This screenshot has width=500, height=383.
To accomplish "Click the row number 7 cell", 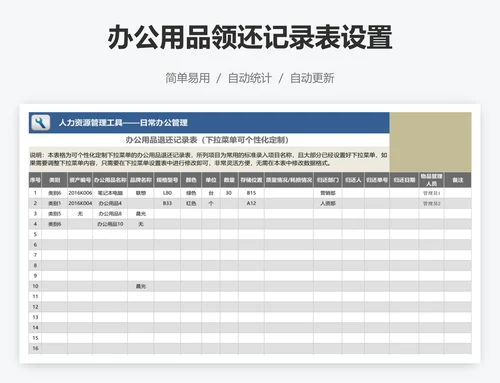I will pos(35,255).
